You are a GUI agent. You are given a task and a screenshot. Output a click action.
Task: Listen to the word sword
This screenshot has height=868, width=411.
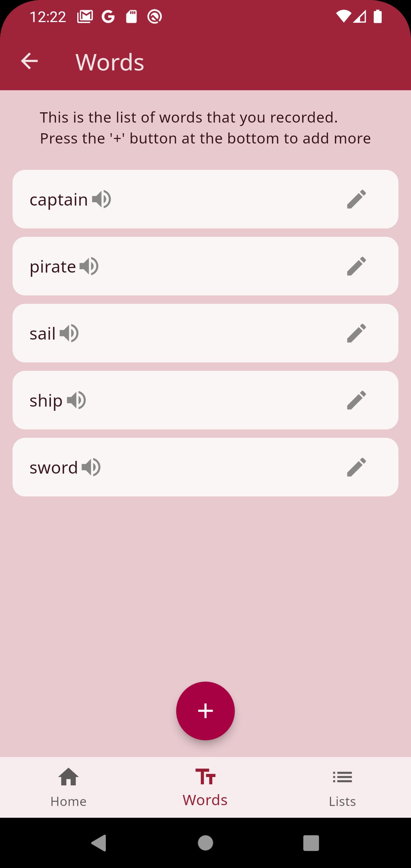tap(91, 467)
